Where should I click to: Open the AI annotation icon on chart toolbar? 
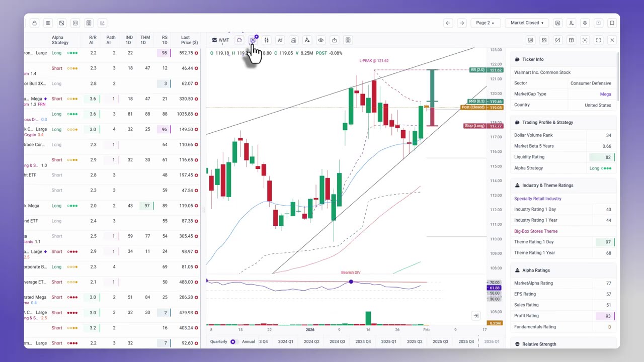pos(307,40)
